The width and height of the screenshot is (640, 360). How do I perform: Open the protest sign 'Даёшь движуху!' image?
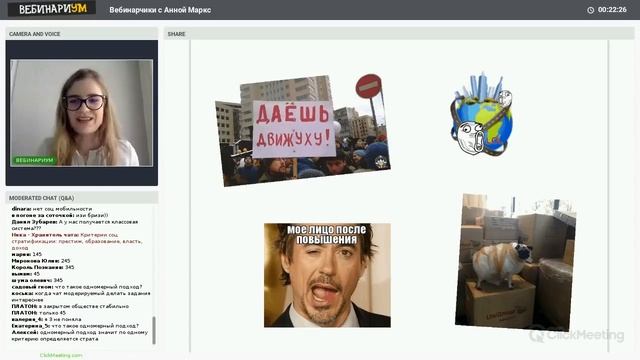(x=302, y=131)
